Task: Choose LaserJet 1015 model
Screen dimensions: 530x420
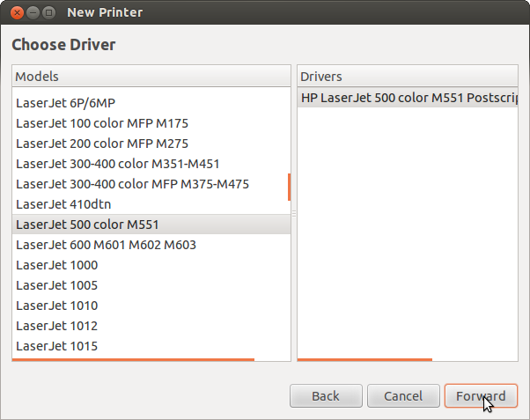Action: [x=56, y=346]
